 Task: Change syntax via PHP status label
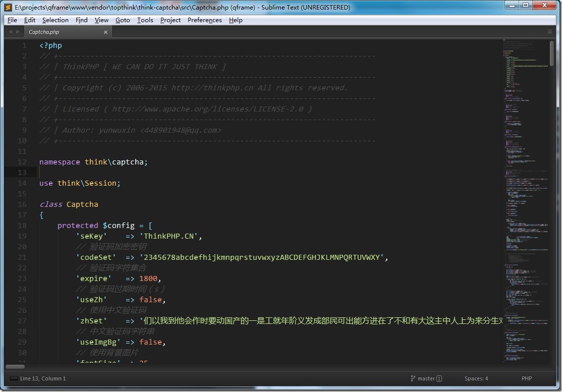pyautogui.click(x=527, y=378)
